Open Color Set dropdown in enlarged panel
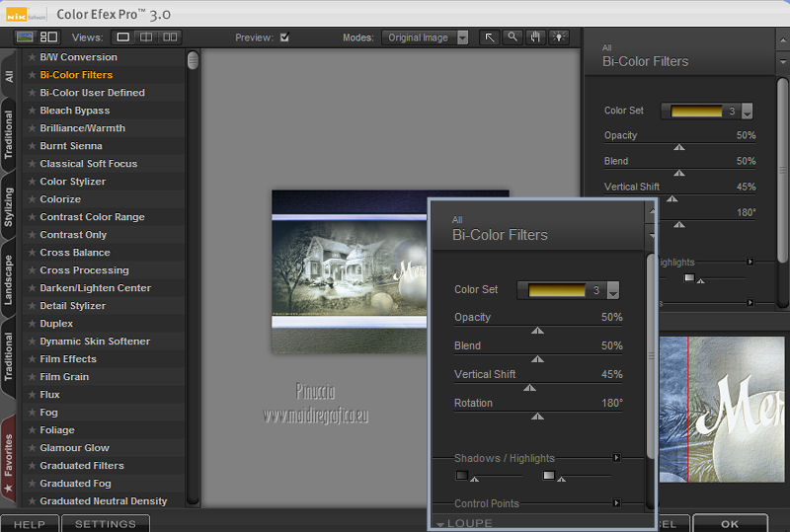The height and width of the screenshot is (532, 790). click(612, 290)
